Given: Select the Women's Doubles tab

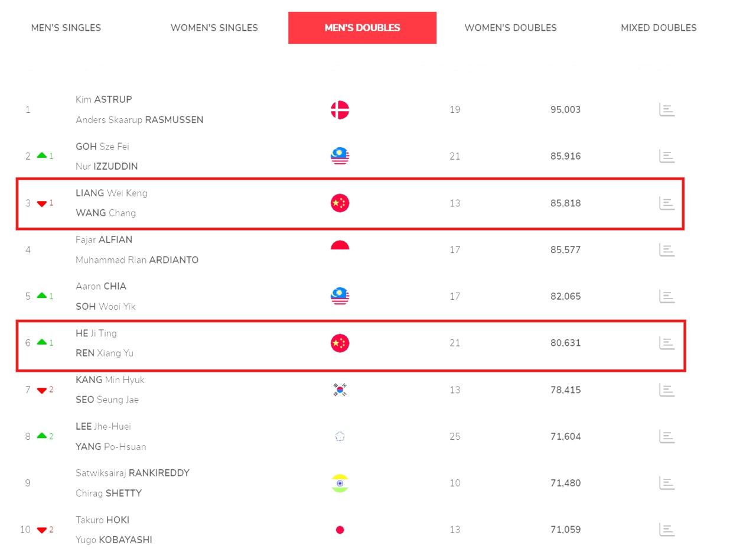Looking at the screenshot, I should pos(510,28).
